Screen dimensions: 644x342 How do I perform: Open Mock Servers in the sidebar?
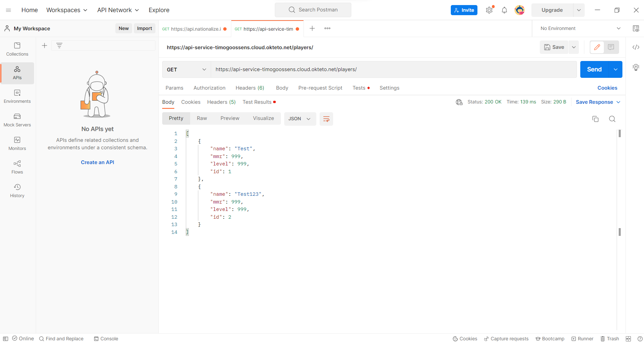tap(17, 120)
